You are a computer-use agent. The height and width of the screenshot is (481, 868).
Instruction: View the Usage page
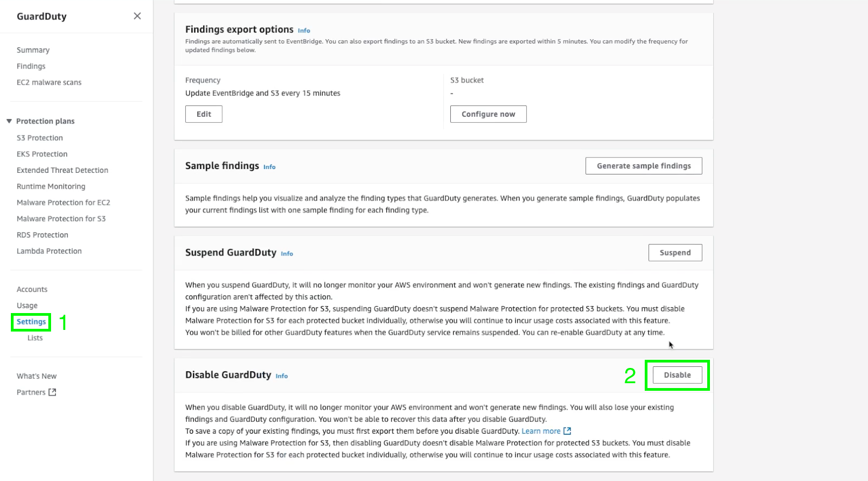point(27,305)
